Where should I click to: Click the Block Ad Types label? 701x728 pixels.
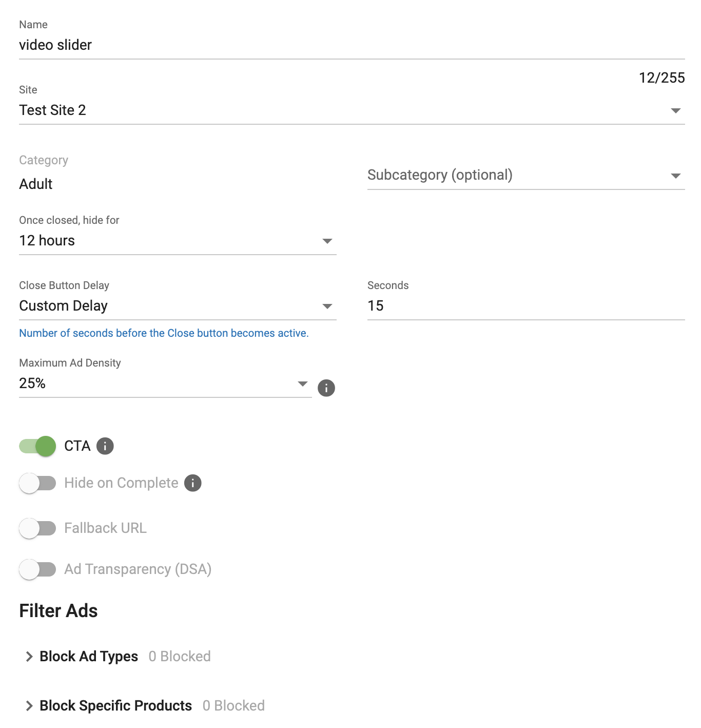click(89, 657)
